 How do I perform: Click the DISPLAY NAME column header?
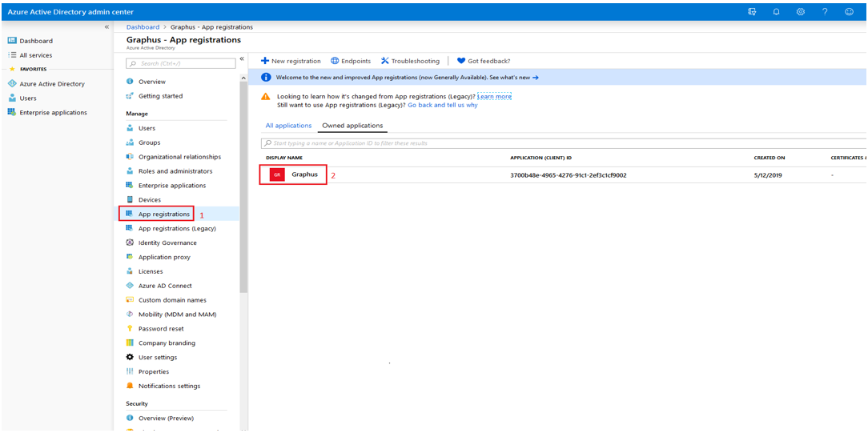click(284, 158)
